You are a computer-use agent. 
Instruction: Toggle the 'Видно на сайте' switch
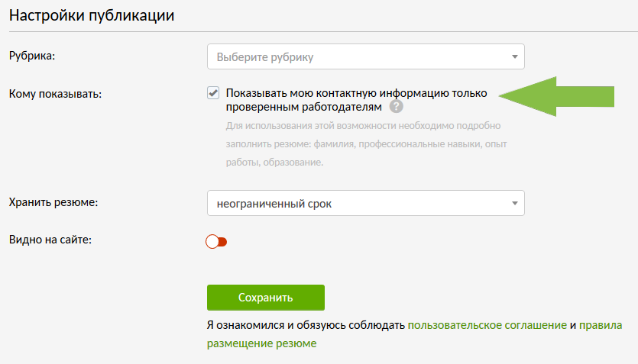point(216,242)
